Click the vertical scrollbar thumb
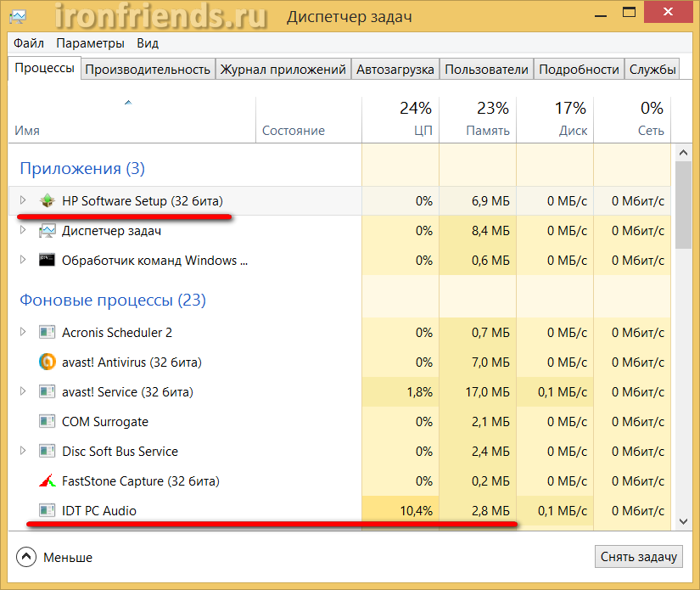700x590 pixels. pyautogui.click(x=683, y=204)
